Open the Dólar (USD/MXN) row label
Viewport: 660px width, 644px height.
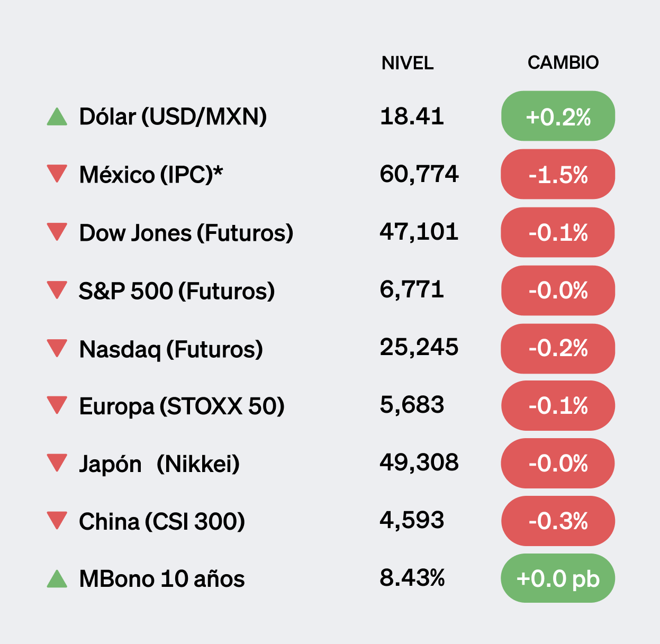173,116
